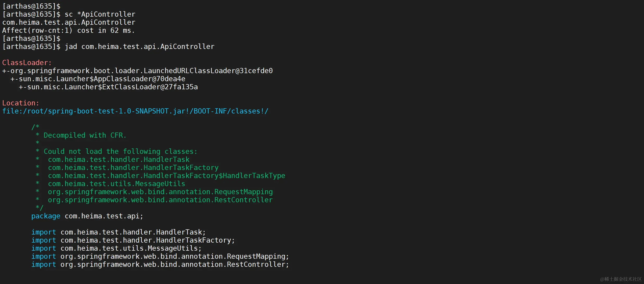Select the Launcher$AppClassLoader@70dea4e tree entry
The width and height of the screenshot is (644, 284).
click(x=98, y=79)
